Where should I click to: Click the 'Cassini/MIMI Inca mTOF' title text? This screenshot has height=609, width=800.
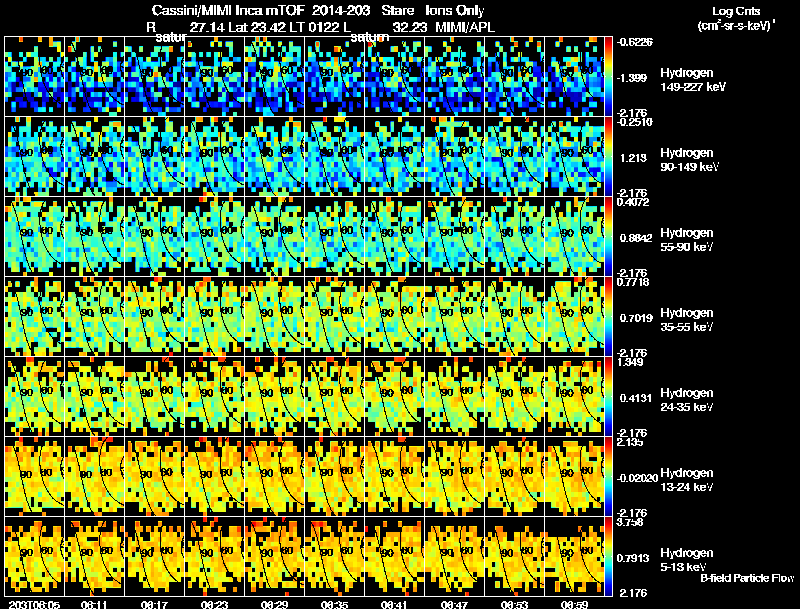point(228,11)
